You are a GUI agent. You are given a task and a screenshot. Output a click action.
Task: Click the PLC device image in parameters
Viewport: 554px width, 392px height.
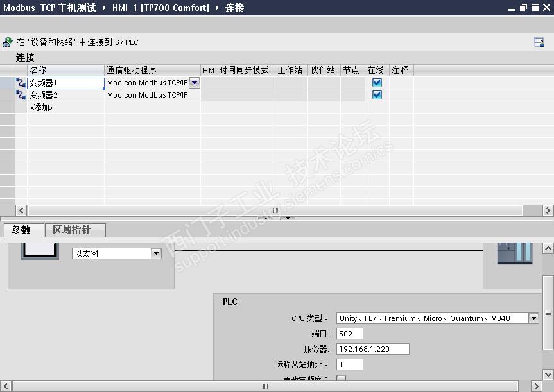pyautogui.click(x=515, y=253)
